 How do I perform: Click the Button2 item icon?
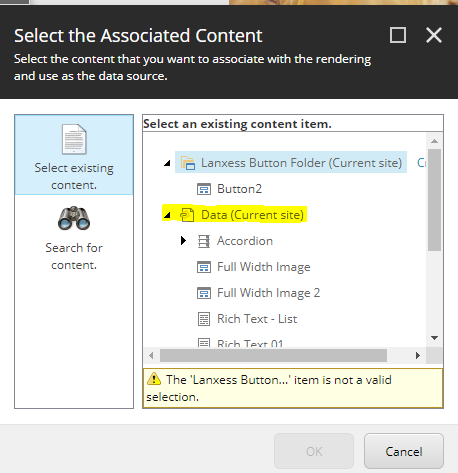pyautogui.click(x=204, y=189)
